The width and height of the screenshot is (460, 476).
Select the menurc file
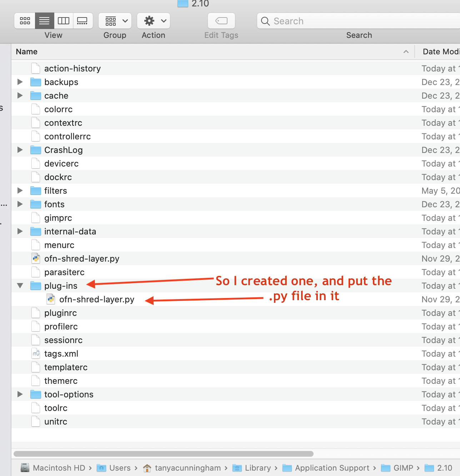[x=59, y=245]
